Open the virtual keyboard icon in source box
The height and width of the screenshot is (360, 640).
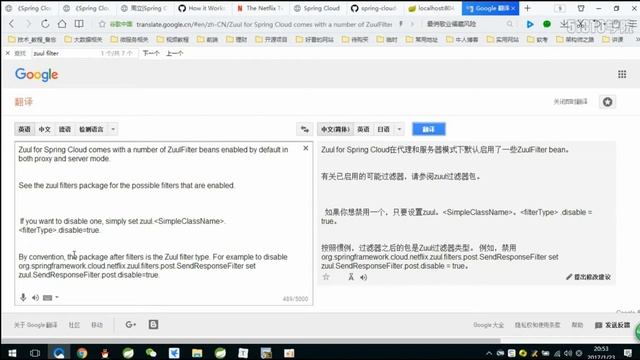click(48, 298)
